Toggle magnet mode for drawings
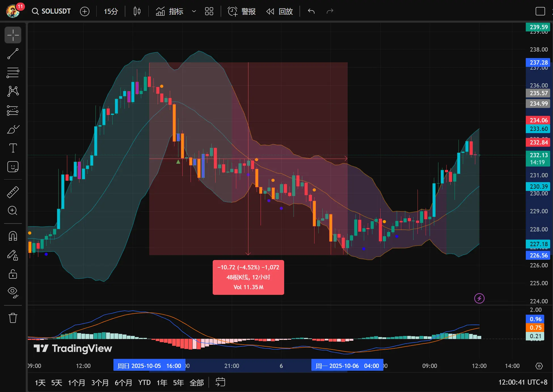This screenshot has width=553, height=392. click(x=13, y=236)
